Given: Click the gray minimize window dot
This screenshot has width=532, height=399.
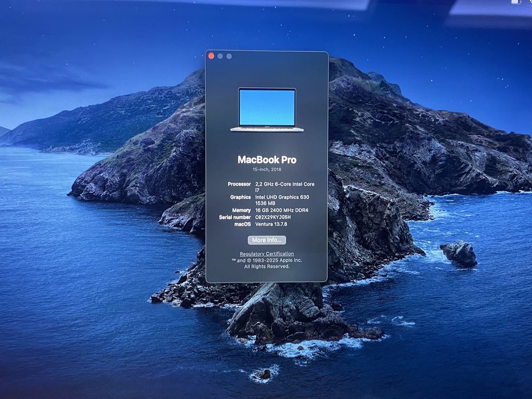Looking at the screenshot, I should (x=220, y=56).
